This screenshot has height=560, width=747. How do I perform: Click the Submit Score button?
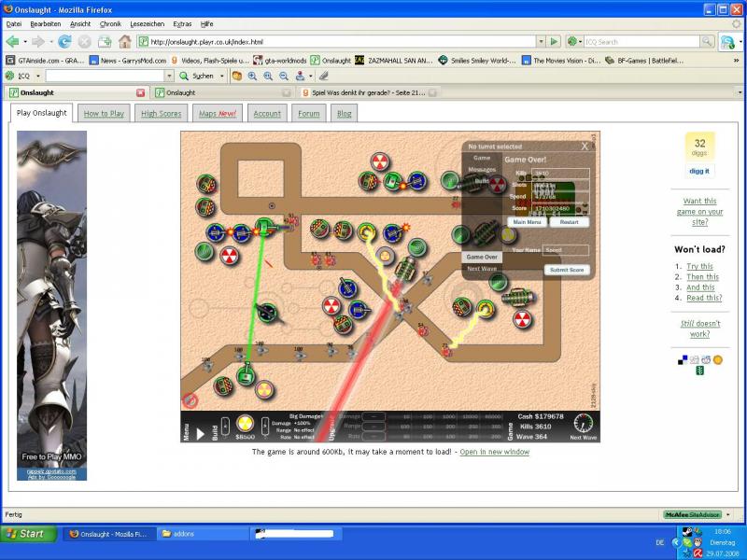[568, 270]
